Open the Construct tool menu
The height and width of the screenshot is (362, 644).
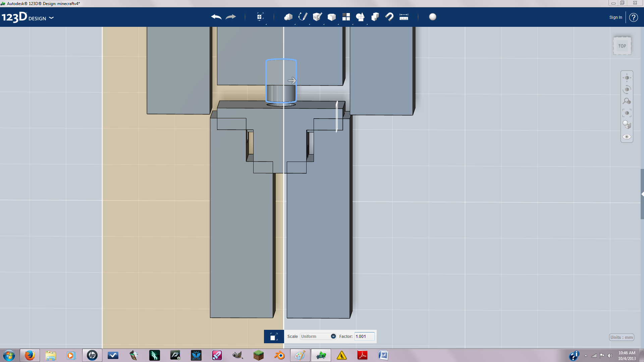click(317, 17)
